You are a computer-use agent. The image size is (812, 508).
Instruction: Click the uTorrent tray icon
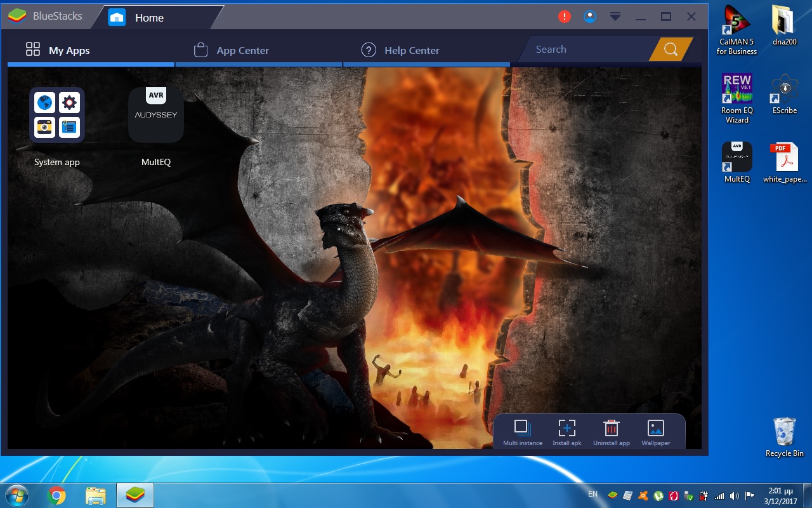tap(658, 495)
